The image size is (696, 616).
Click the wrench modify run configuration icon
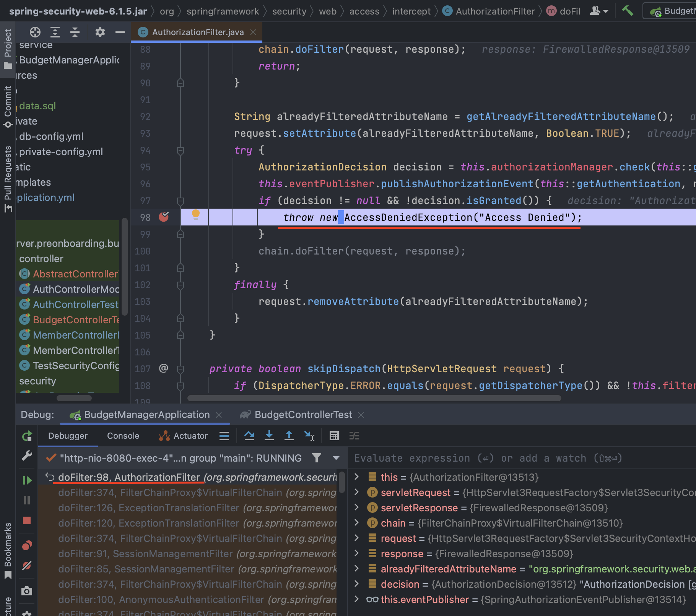click(x=27, y=456)
